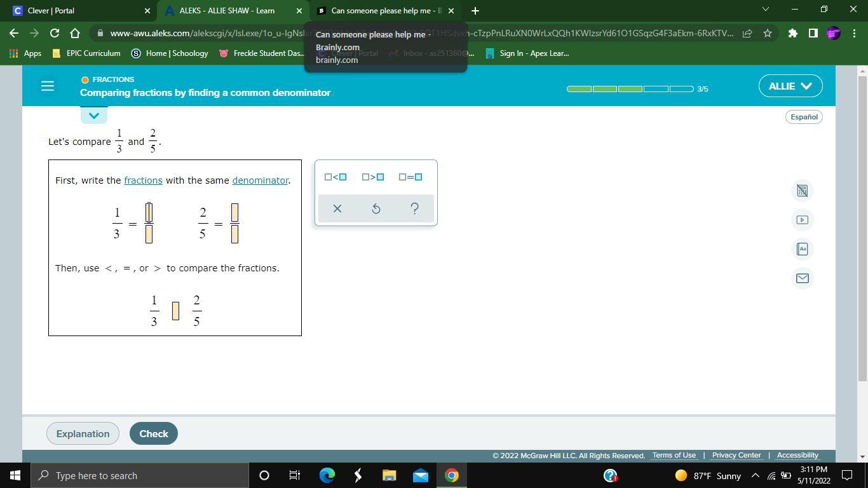
Task: Open the weather 87°F Sunny widget
Action: click(x=708, y=475)
